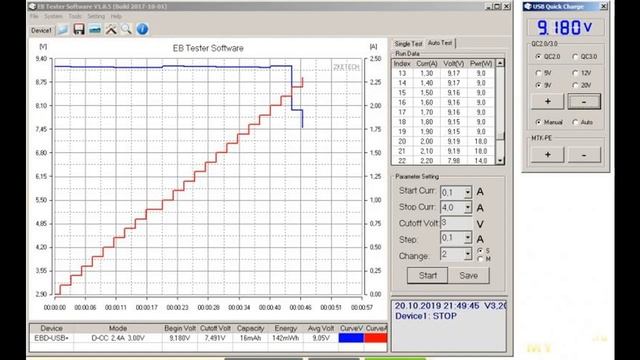
Task: Select the 12V radio option
Action: point(576,73)
